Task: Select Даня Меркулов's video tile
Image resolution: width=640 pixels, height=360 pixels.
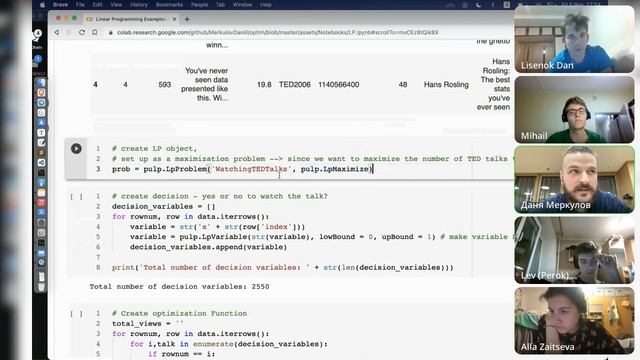Action: (575, 180)
